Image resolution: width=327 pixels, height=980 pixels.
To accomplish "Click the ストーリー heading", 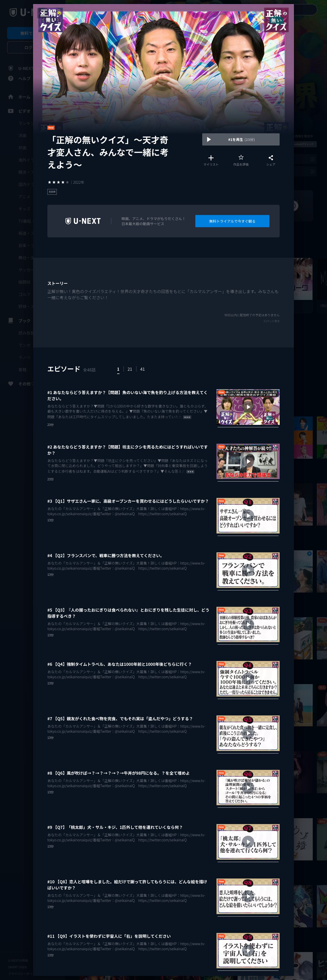I will click(x=58, y=283).
